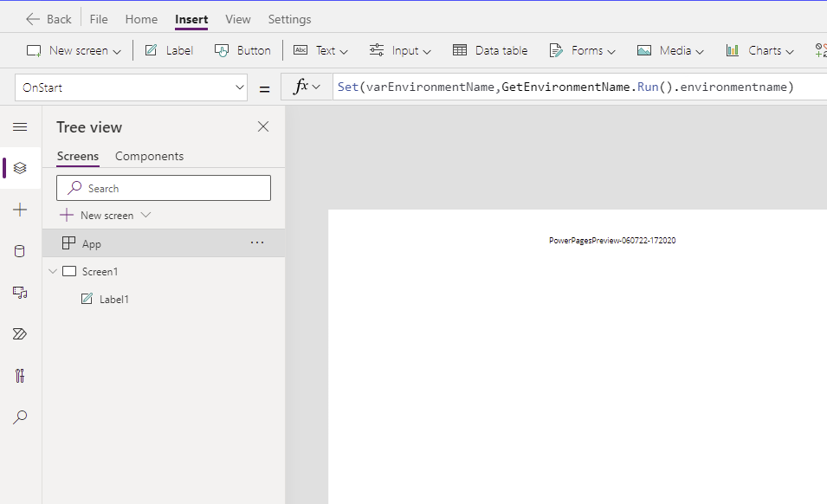Open Advanced tools icon in sidebar
The image size is (827, 504).
20,375
